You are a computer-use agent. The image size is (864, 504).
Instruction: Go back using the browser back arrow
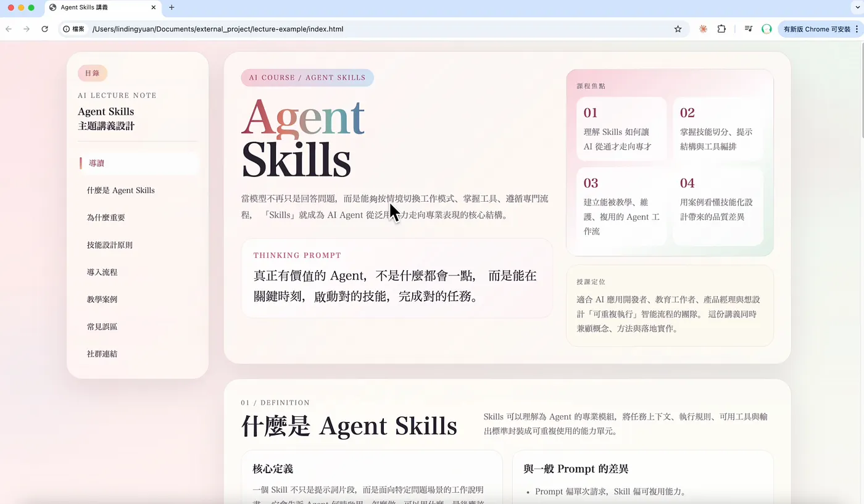coord(9,29)
